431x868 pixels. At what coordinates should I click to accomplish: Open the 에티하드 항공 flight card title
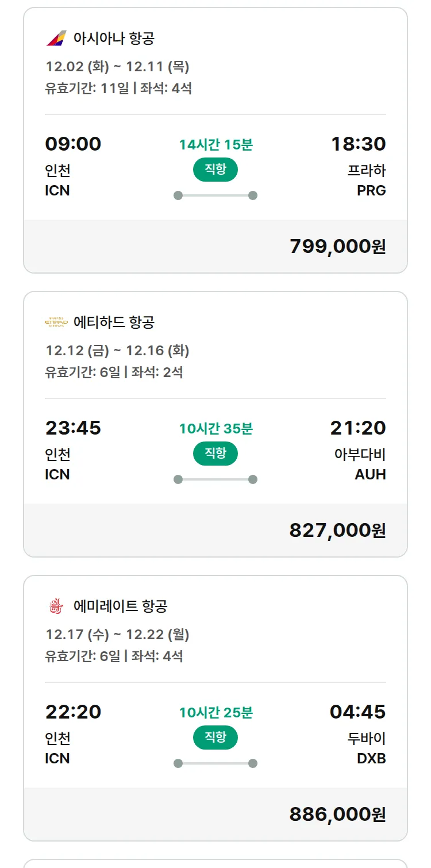(114, 322)
